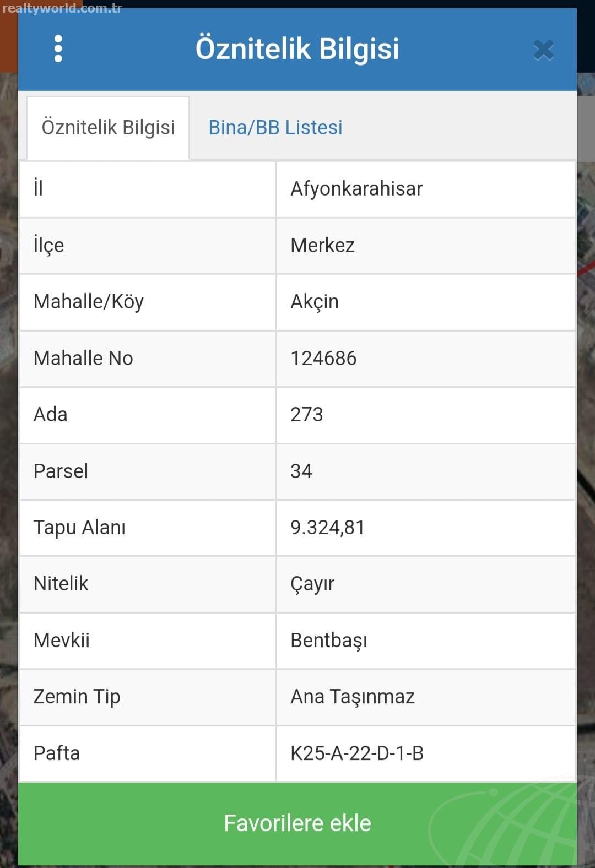Select the Merkez district cell
This screenshot has height=868, width=595.
(426, 246)
